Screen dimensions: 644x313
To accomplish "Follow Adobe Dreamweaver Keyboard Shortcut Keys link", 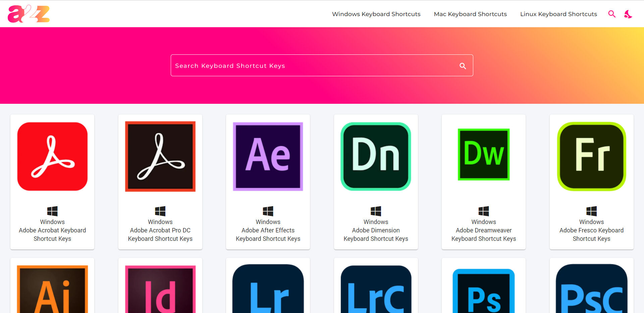I will (x=484, y=234).
